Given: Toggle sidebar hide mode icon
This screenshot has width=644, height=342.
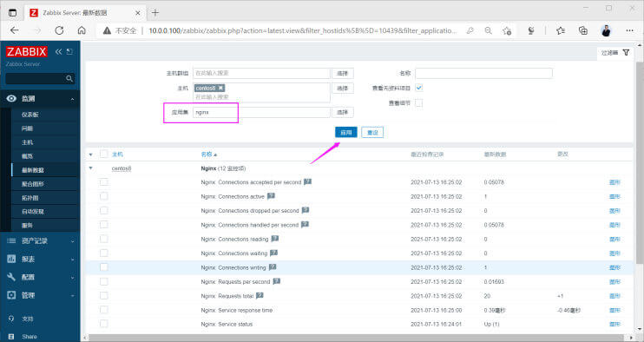Looking at the screenshot, I should coord(69,51).
